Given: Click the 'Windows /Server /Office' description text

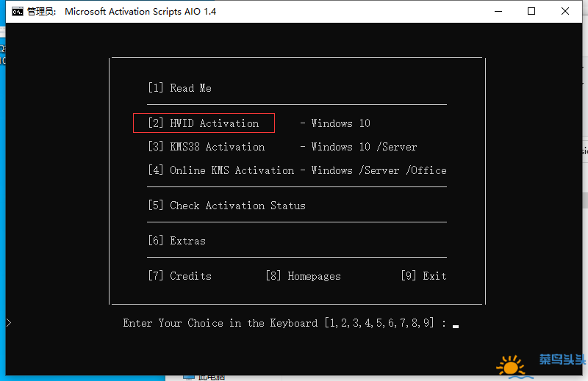Looking at the screenshot, I should [x=379, y=170].
